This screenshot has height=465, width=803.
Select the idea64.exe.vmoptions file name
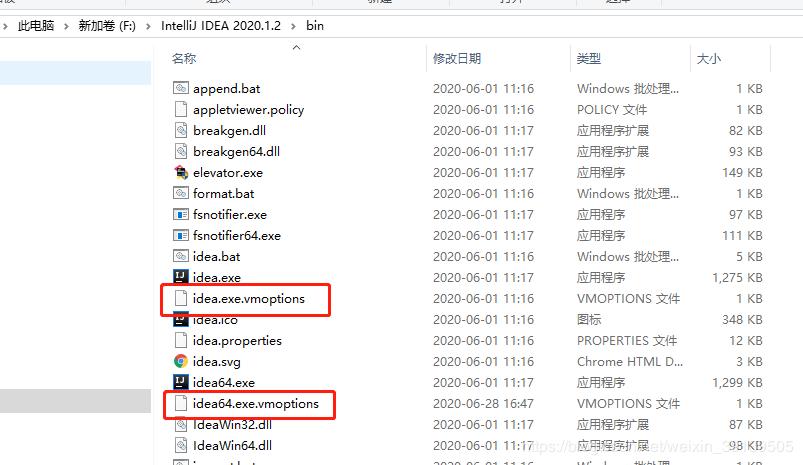256,404
